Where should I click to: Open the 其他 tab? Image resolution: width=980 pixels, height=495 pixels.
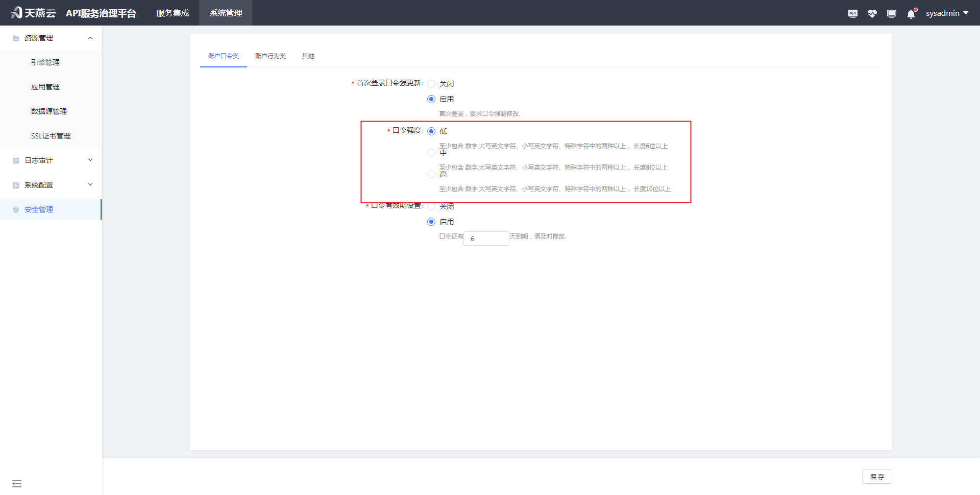tap(308, 56)
